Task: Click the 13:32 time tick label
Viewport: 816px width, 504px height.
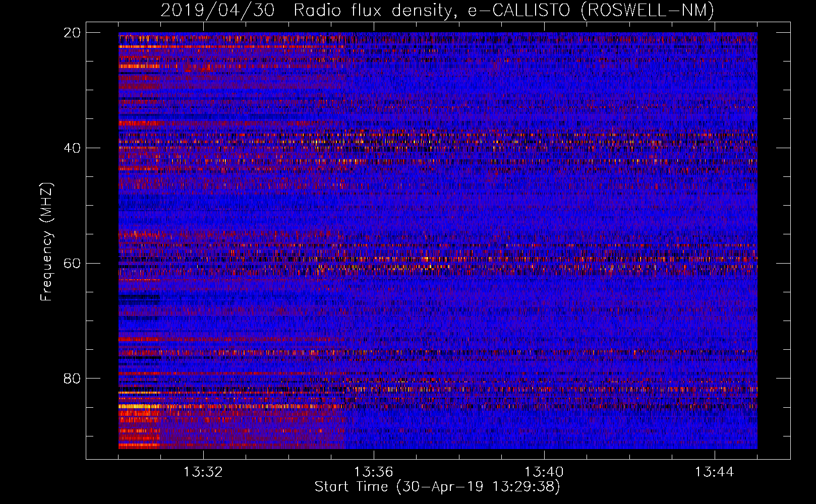Action: coord(203,472)
